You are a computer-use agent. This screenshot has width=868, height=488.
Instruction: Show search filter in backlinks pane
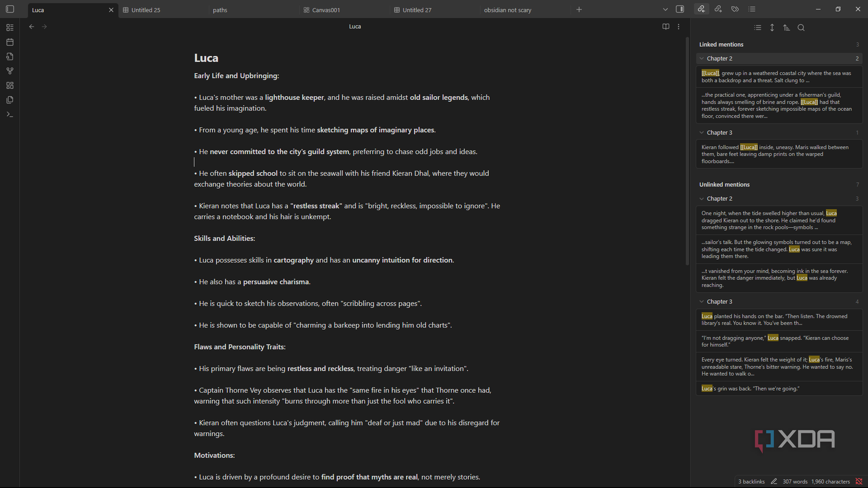801,28
